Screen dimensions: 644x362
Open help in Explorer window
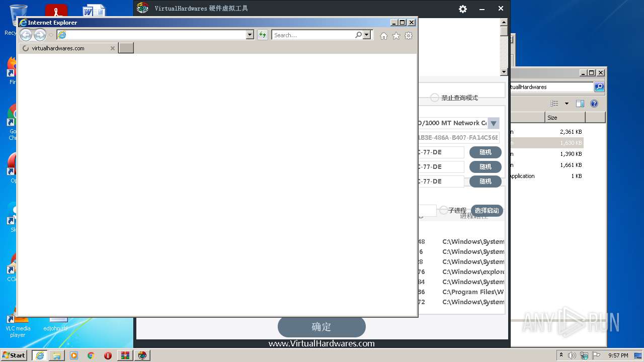(594, 104)
